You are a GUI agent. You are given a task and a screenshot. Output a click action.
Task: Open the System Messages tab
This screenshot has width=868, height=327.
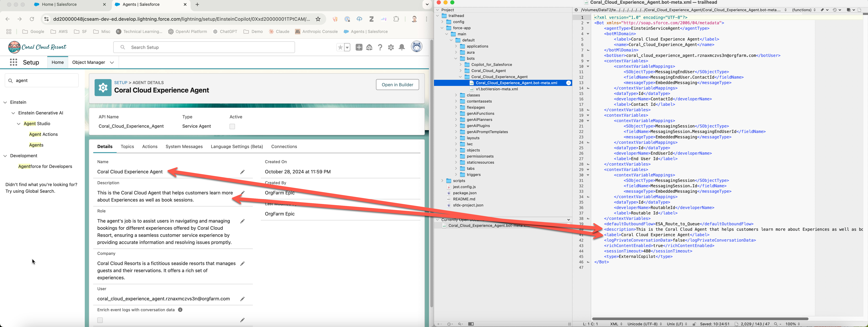coord(184,147)
